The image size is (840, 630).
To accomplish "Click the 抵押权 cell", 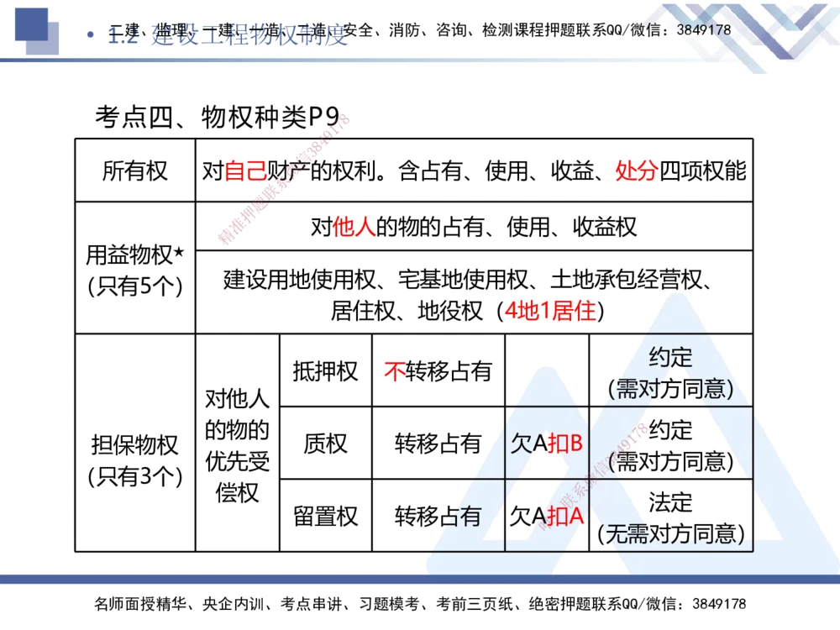I will pos(324,370).
